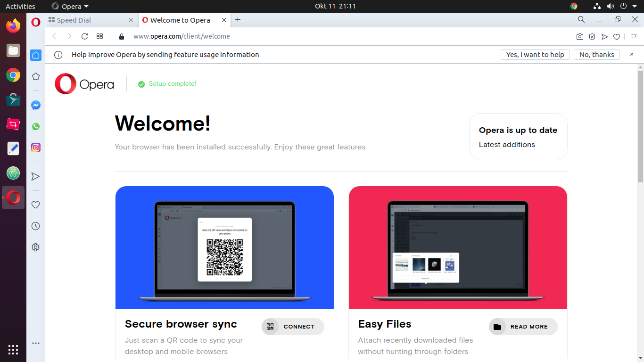Take a snapshot with camera icon
This screenshot has height=362, width=644.
(580, 37)
